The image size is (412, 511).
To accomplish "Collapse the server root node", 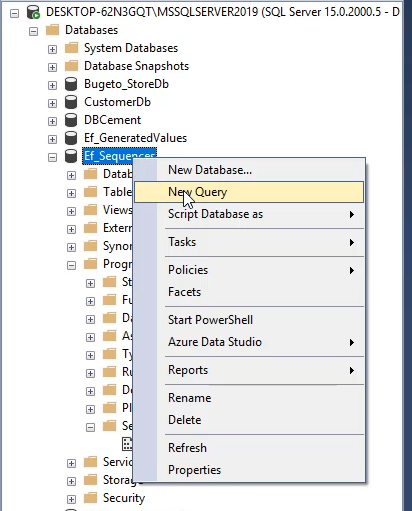I will point(14,14).
